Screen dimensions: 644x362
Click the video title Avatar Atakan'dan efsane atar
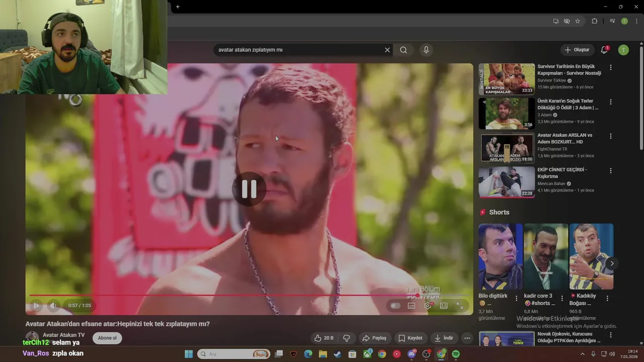click(x=118, y=324)
